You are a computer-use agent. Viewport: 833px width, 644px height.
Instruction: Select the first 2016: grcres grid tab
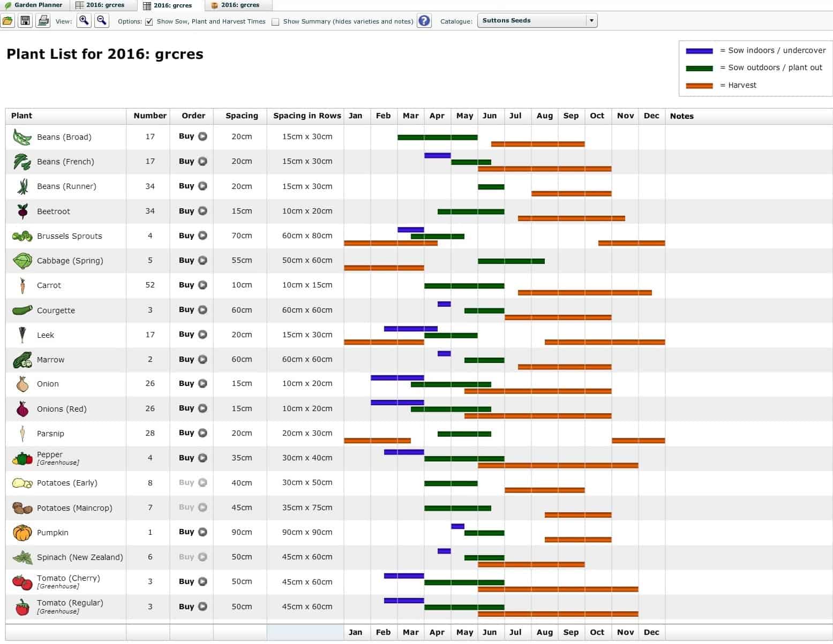point(103,5)
